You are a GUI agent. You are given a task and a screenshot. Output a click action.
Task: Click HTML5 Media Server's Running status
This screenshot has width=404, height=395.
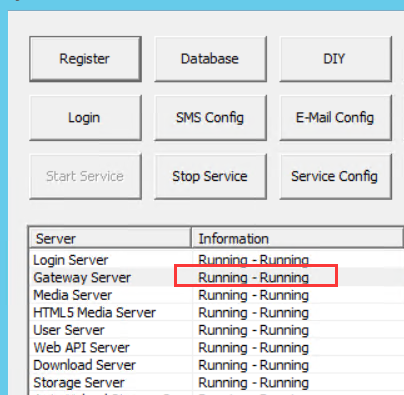click(x=253, y=313)
